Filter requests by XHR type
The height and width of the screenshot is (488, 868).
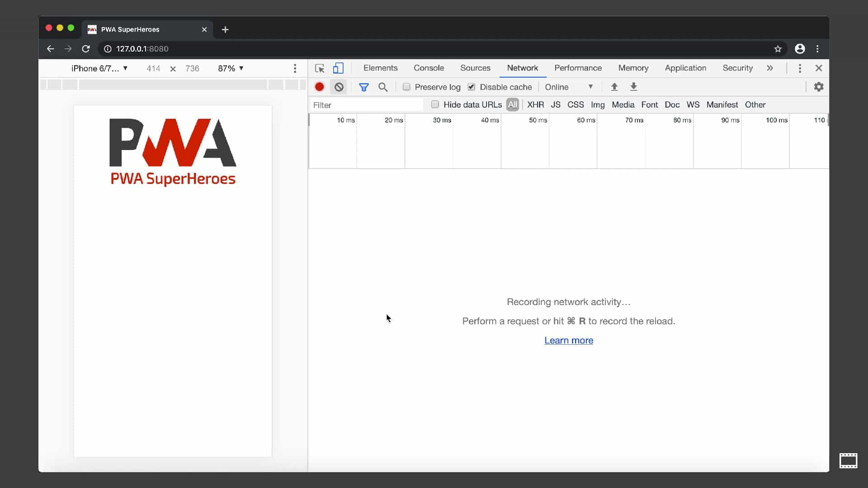coord(535,104)
